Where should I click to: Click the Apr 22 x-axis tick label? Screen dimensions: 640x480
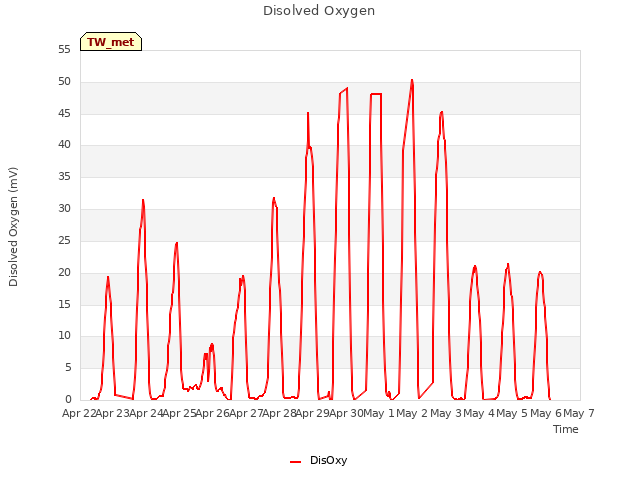79,413
